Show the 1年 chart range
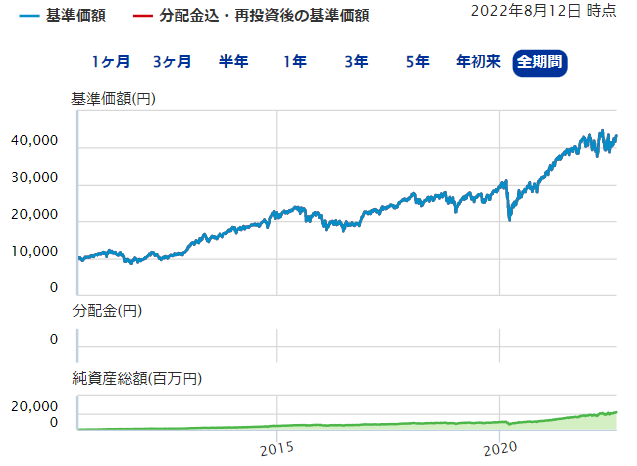This screenshot has width=637, height=466. click(x=294, y=62)
